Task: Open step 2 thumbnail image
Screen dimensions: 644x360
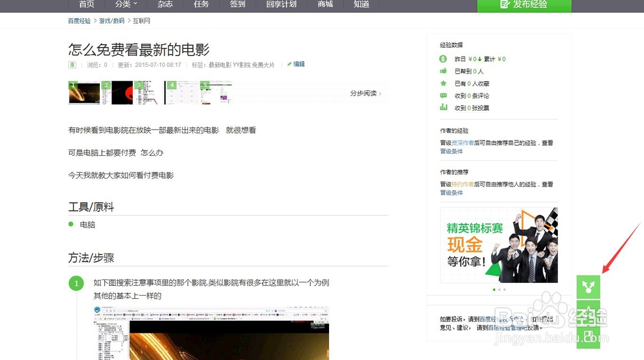Action: coord(117,93)
